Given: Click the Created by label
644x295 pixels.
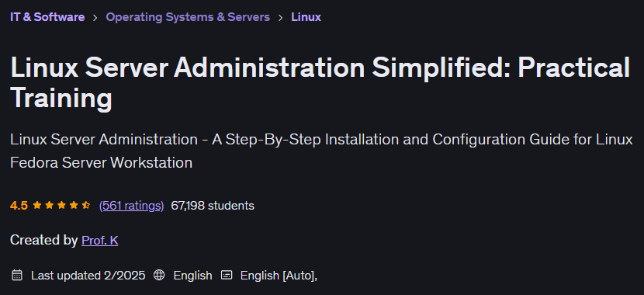Looking at the screenshot, I should pyautogui.click(x=44, y=240).
